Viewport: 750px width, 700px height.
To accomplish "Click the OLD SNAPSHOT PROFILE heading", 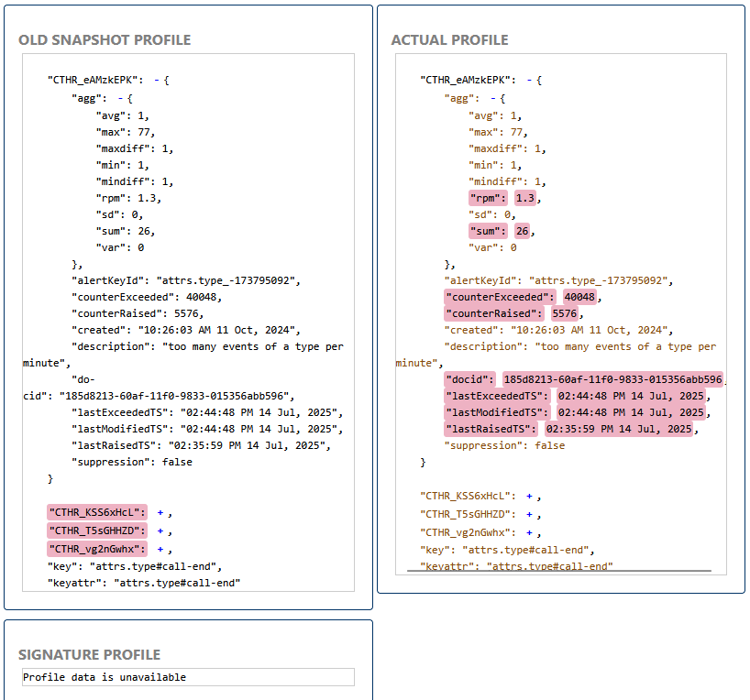I will [x=105, y=39].
